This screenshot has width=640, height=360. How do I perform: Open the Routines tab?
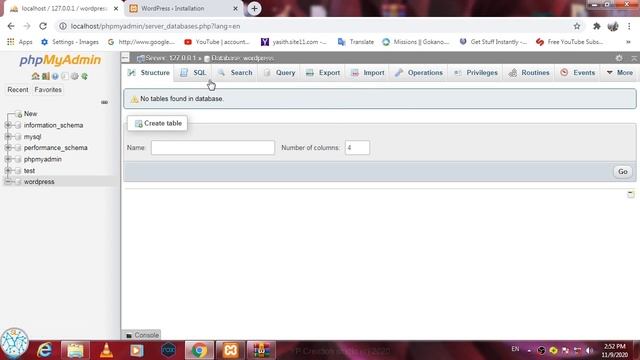[x=529, y=73]
